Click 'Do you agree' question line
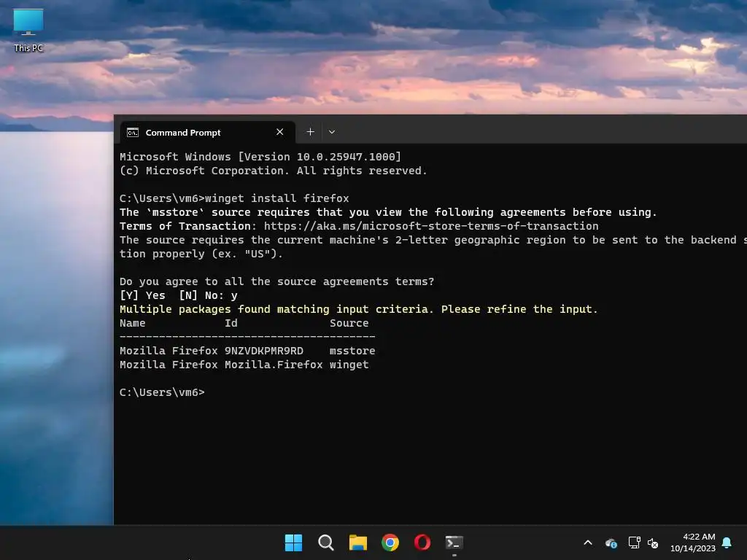The height and width of the screenshot is (560, 747). click(x=276, y=281)
